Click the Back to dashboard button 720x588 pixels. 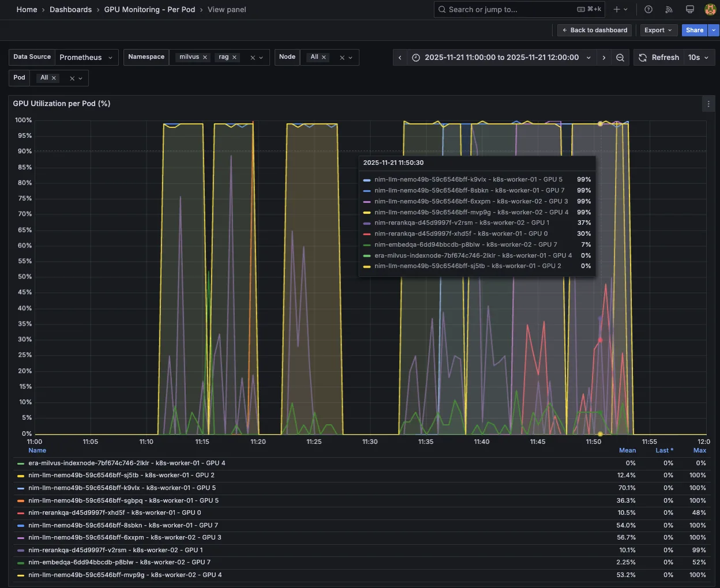click(594, 30)
